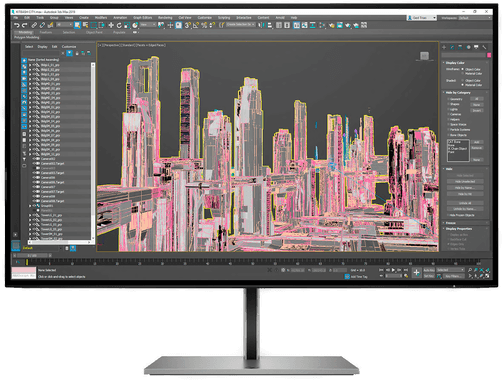Open the Select by Name tool
Image resolution: width=502 pixels, height=380 pixels.
(85, 25)
